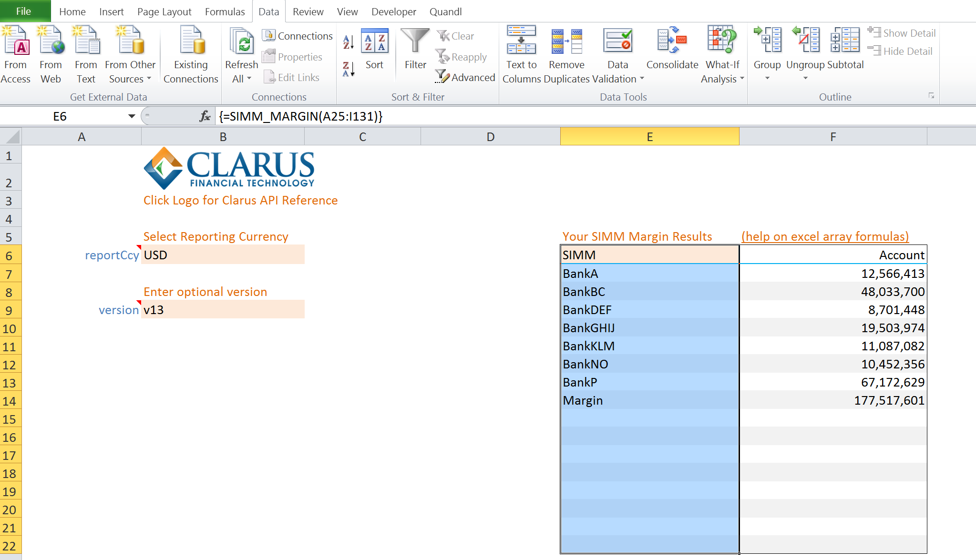Open the What-If Analysis menu
This screenshot has height=560, width=976.
[x=722, y=55]
